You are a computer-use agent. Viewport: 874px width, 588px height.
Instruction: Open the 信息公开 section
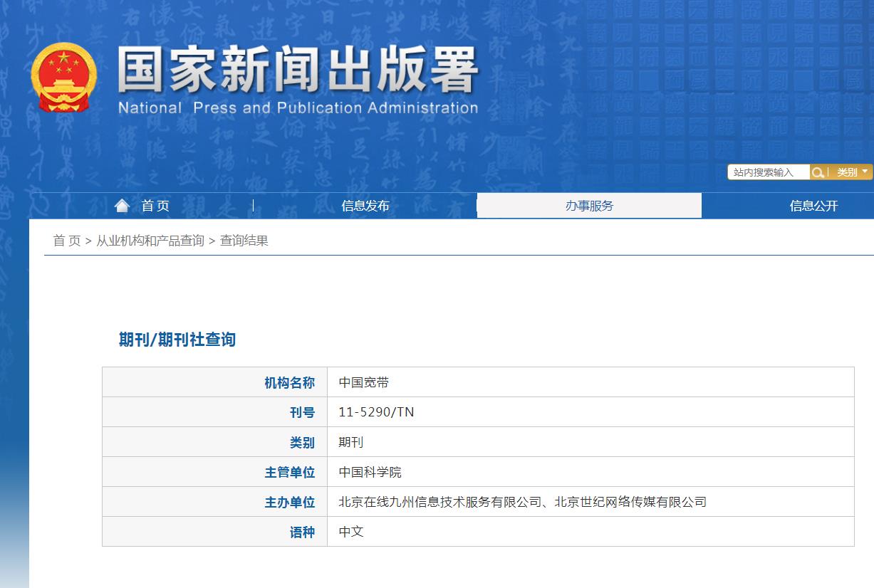(812, 206)
